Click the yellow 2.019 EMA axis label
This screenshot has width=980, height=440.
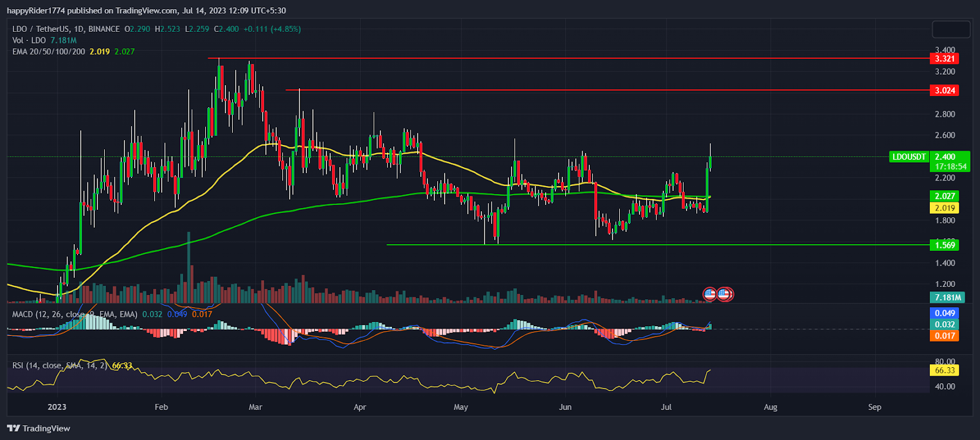(x=944, y=208)
